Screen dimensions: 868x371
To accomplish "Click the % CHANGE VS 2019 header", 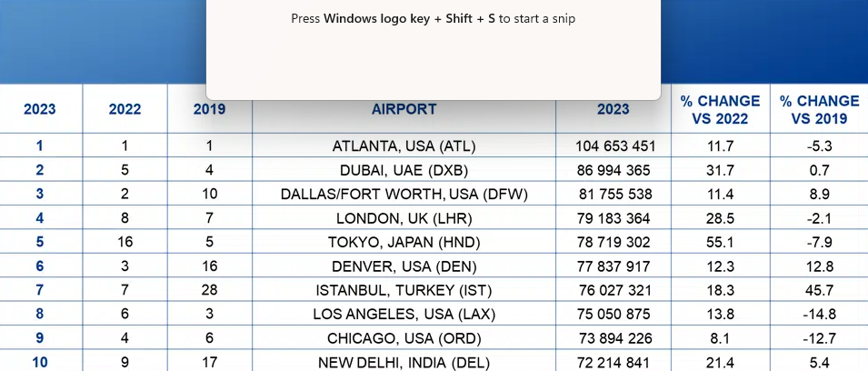I will 819,109.
